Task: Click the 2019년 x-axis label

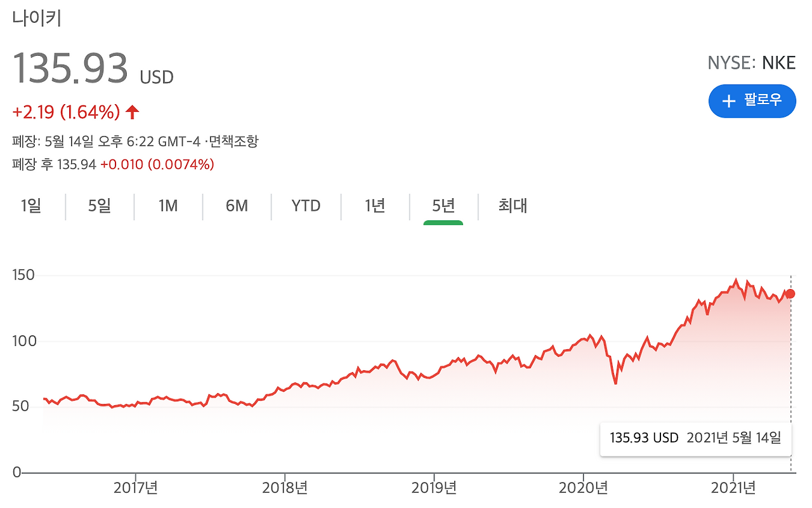Action: click(434, 488)
